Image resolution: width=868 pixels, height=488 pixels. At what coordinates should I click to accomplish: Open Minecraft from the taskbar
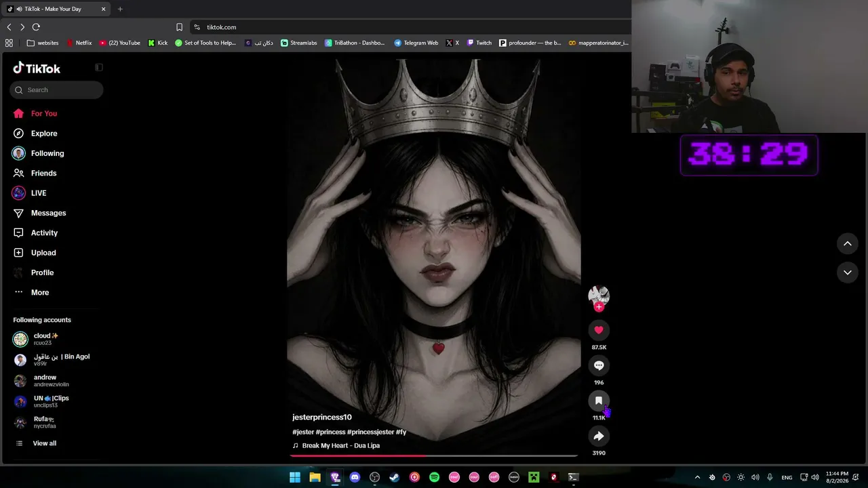point(534,477)
